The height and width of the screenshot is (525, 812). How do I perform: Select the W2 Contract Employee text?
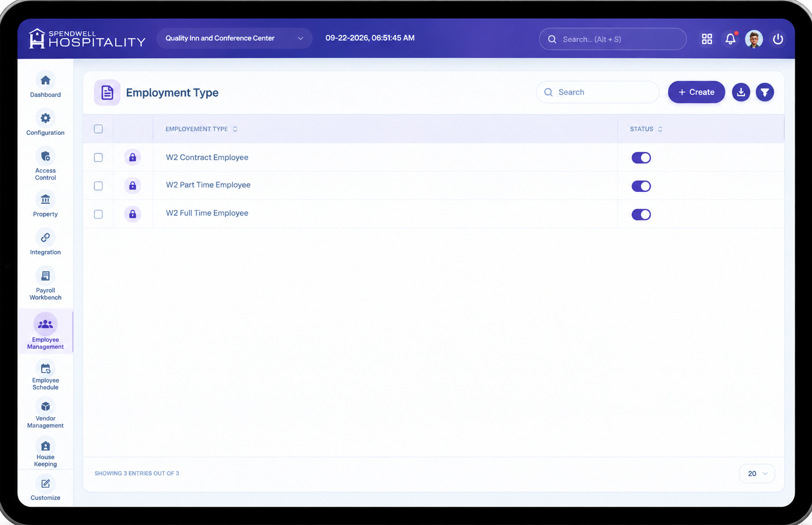207,157
